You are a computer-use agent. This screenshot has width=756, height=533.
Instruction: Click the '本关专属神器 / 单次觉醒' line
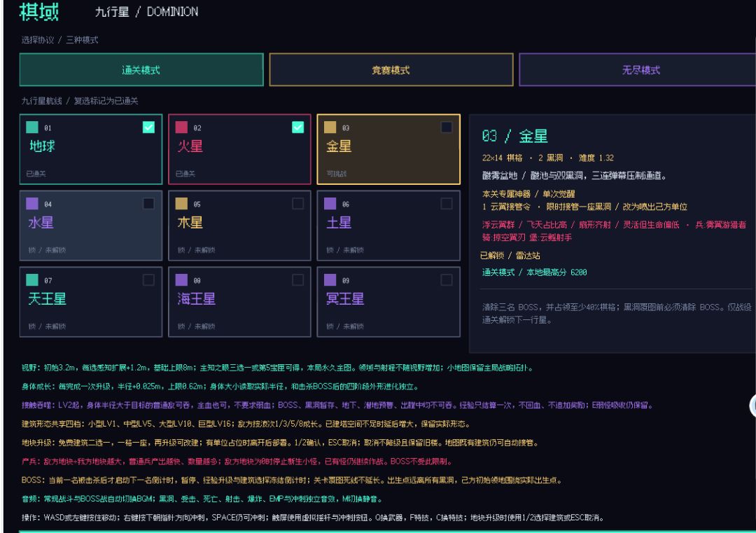tap(528, 194)
